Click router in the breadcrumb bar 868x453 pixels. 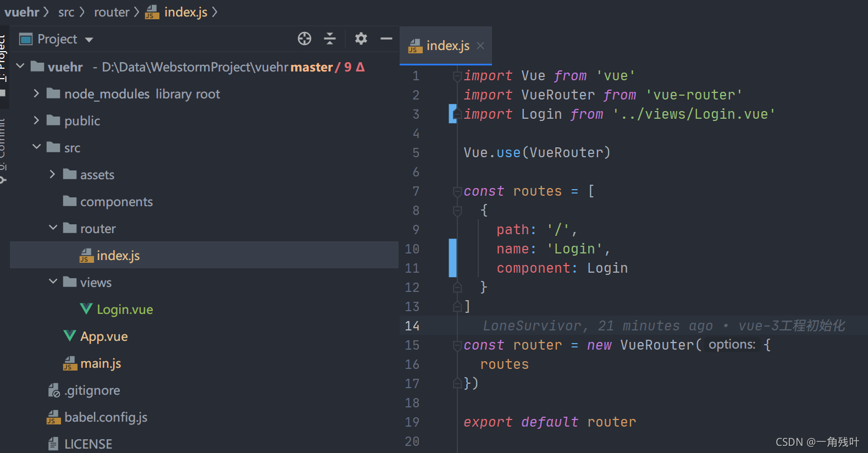(112, 12)
